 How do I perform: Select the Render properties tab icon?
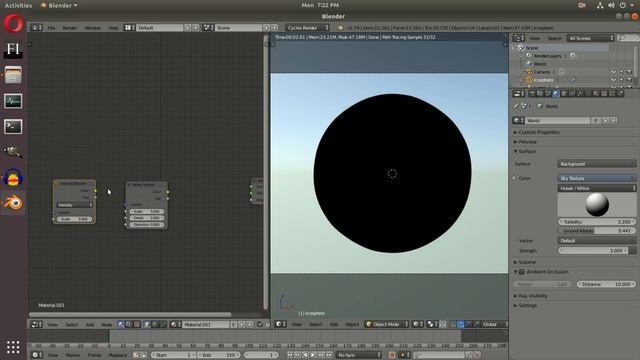click(532, 94)
